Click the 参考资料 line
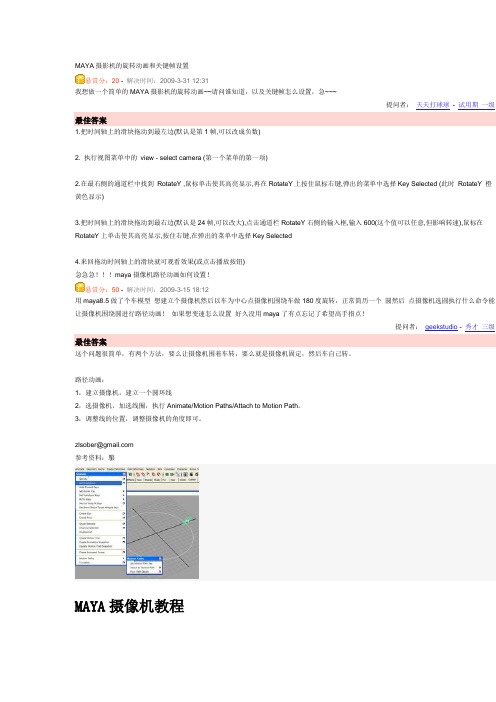 [x=94, y=458]
